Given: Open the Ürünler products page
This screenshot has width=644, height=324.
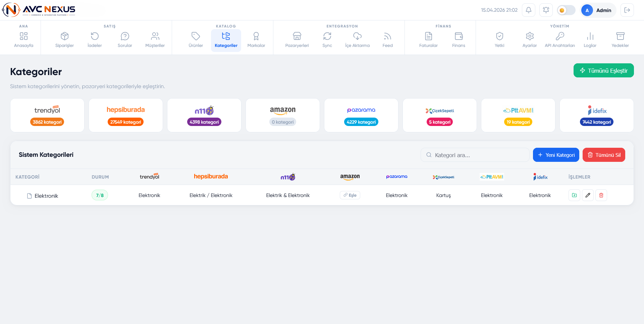Looking at the screenshot, I should [x=196, y=40].
